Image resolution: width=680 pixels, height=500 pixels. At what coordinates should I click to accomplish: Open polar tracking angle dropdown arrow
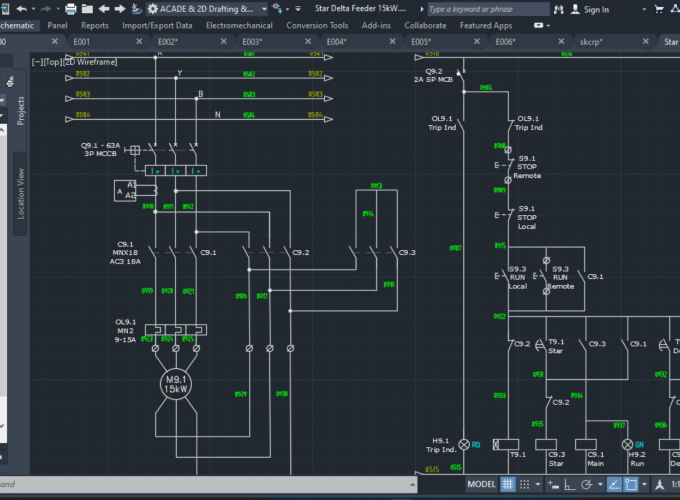point(600,484)
